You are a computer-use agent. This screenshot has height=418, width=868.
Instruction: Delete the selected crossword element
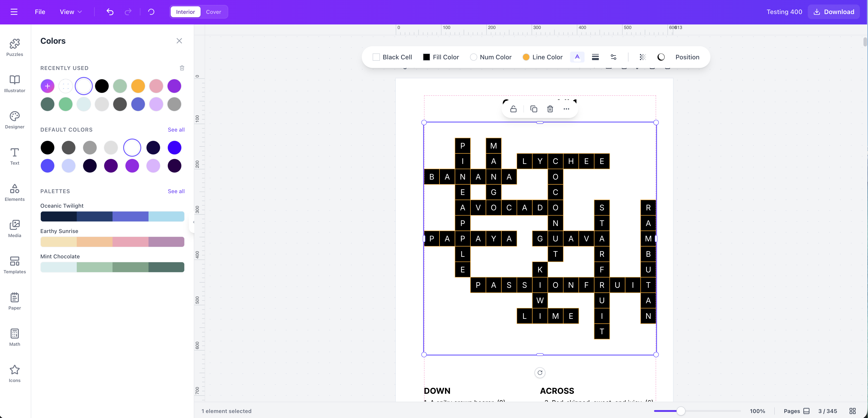click(550, 108)
